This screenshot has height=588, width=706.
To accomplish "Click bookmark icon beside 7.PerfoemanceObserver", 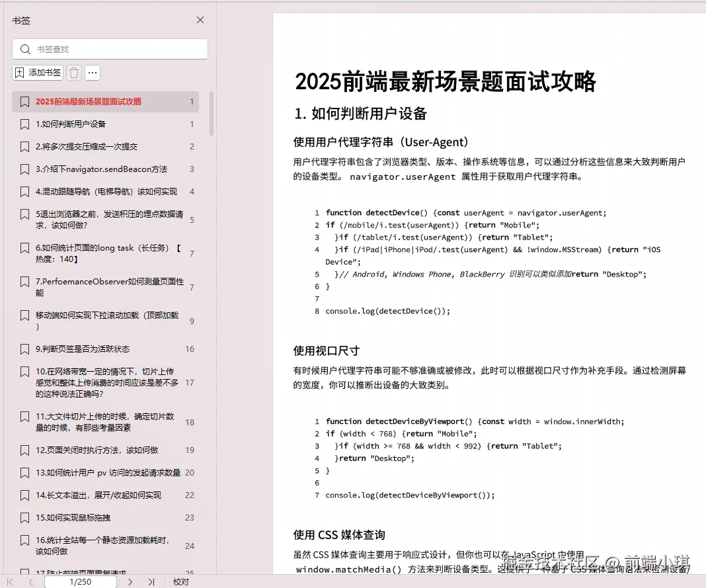I will pyautogui.click(x=24, y=282).
